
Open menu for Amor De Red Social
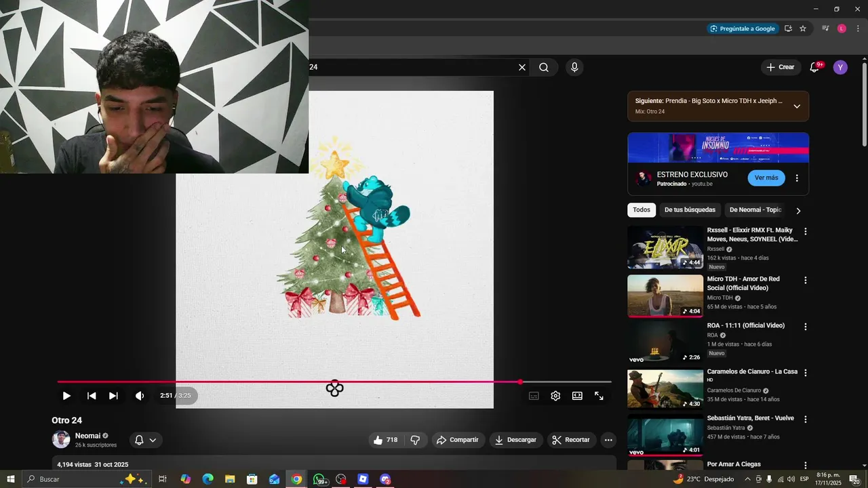806,281
